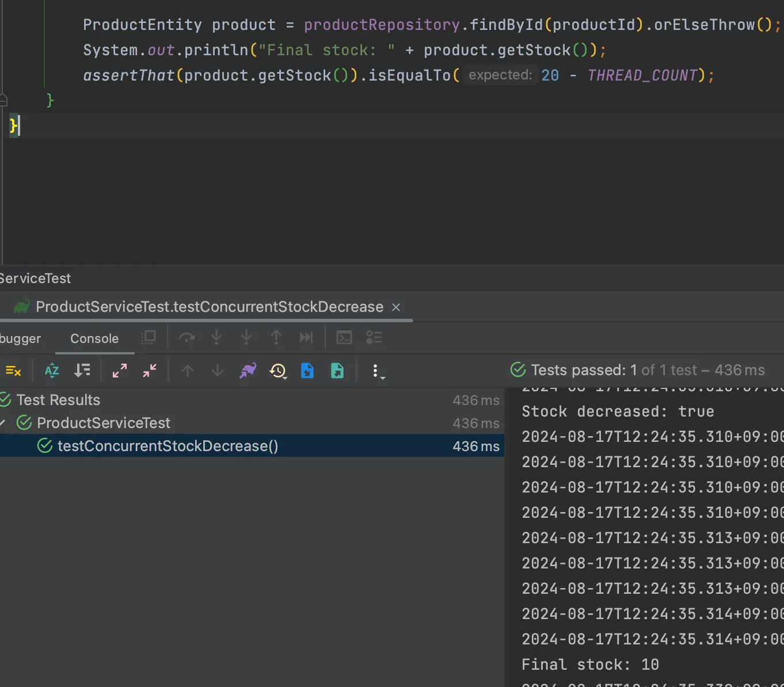Open Gradle build scan elephant icon
784x687 pixels.
pos(248,371)
